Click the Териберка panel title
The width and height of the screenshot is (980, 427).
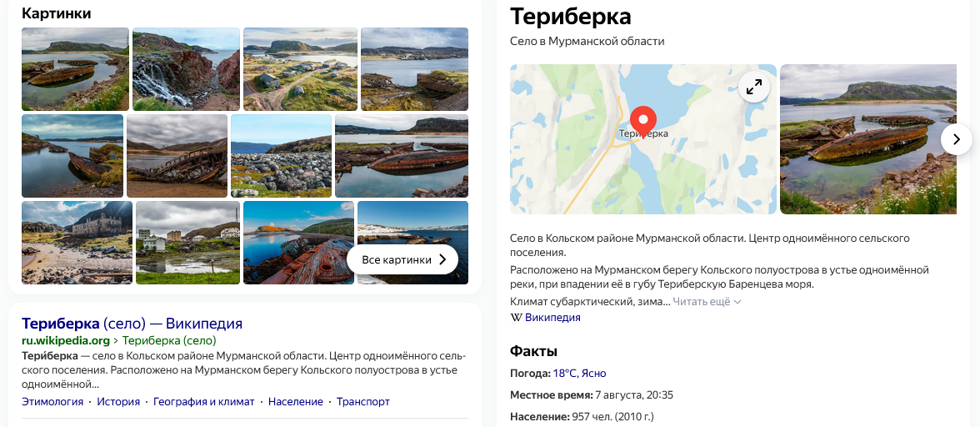point(571,17)
